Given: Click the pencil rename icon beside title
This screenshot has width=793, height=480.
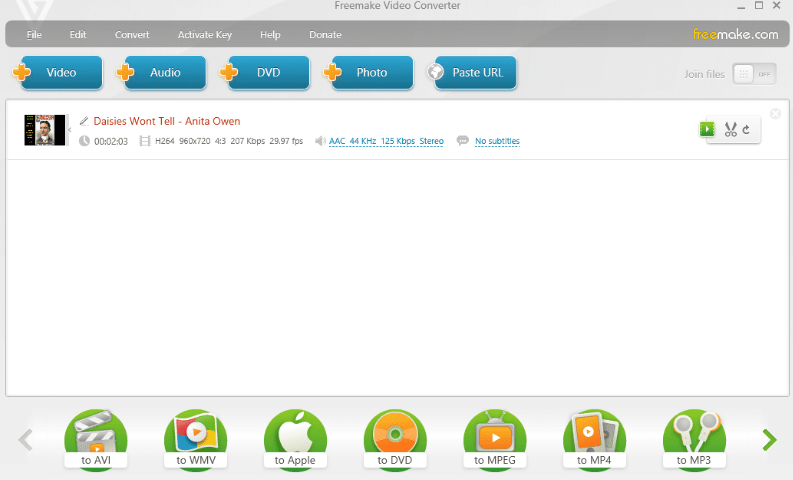Looking at the screenshot, I should [84, 121].
